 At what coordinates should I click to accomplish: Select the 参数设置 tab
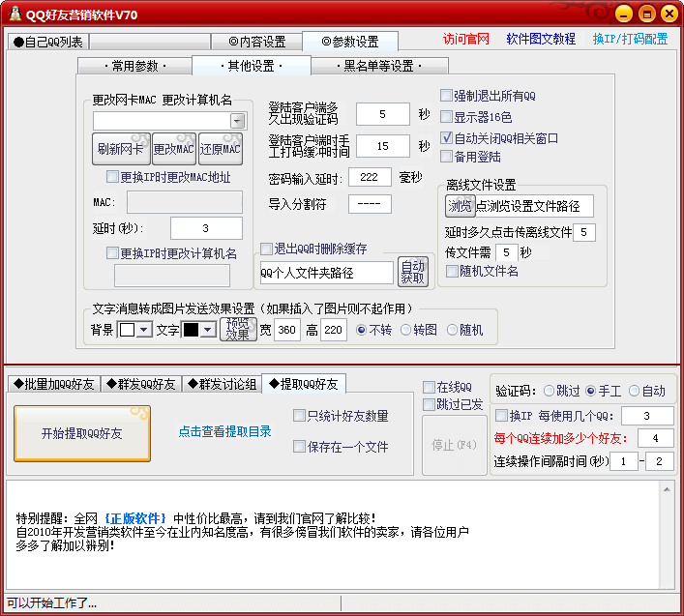[350, 42]
